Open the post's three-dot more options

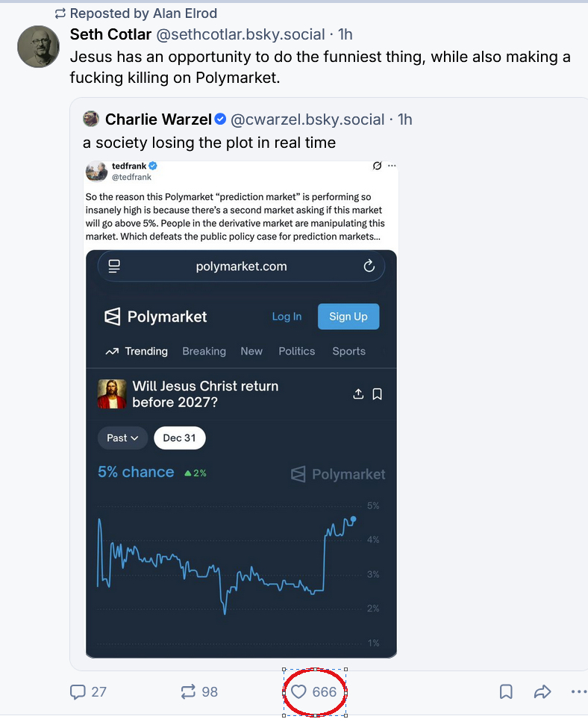pos(578,692)
